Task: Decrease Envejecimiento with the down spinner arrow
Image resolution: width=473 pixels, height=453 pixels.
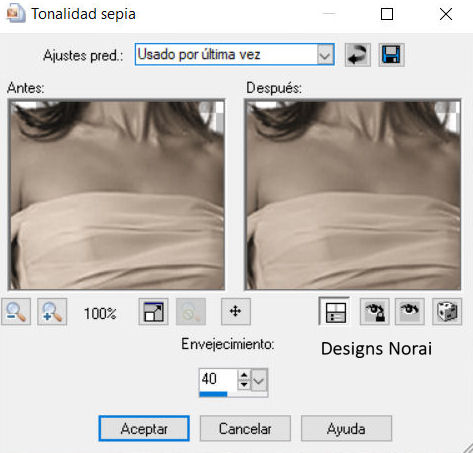Action: [244, 385]
